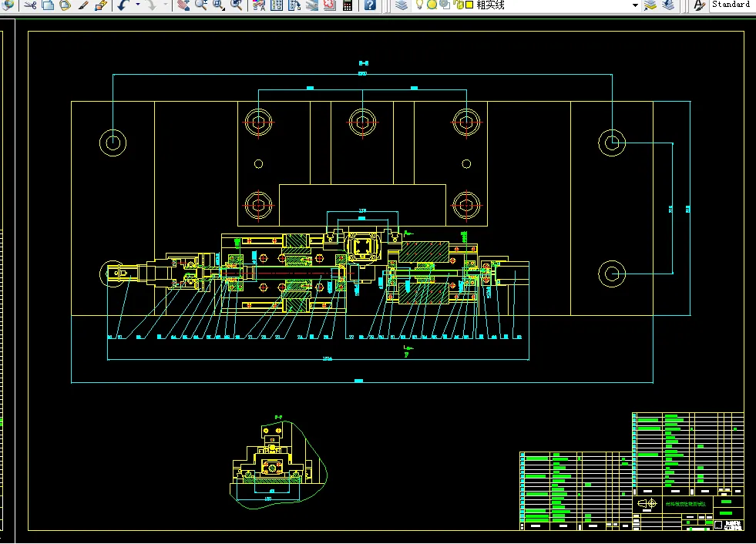This screenshot has height=544, width=756.
Task: Open the Redo history dropdown arrow
Action: (x=165, y=5)
